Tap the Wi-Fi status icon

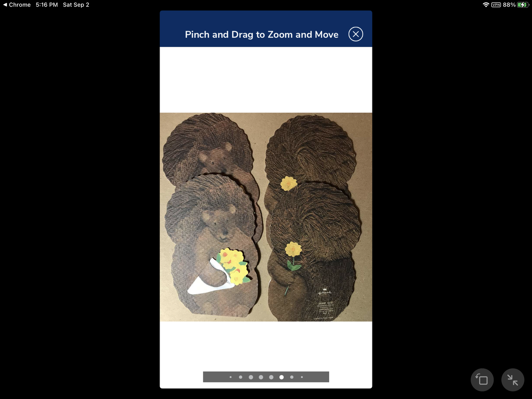pos(486,5)
